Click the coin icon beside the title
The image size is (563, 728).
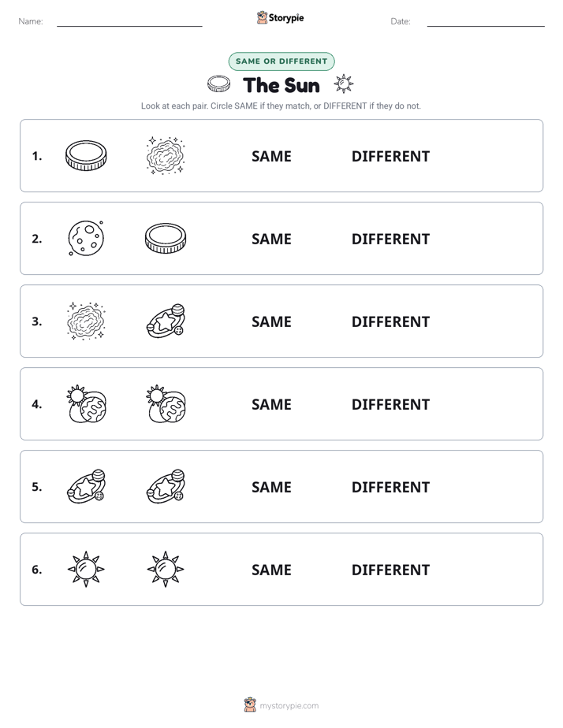[x=218, y=84]
